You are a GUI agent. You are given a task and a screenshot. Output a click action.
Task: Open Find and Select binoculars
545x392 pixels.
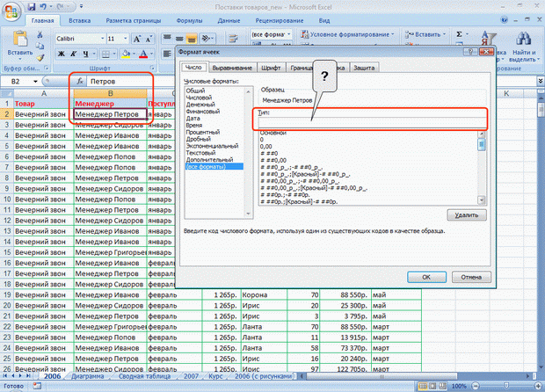pos(523,39)
